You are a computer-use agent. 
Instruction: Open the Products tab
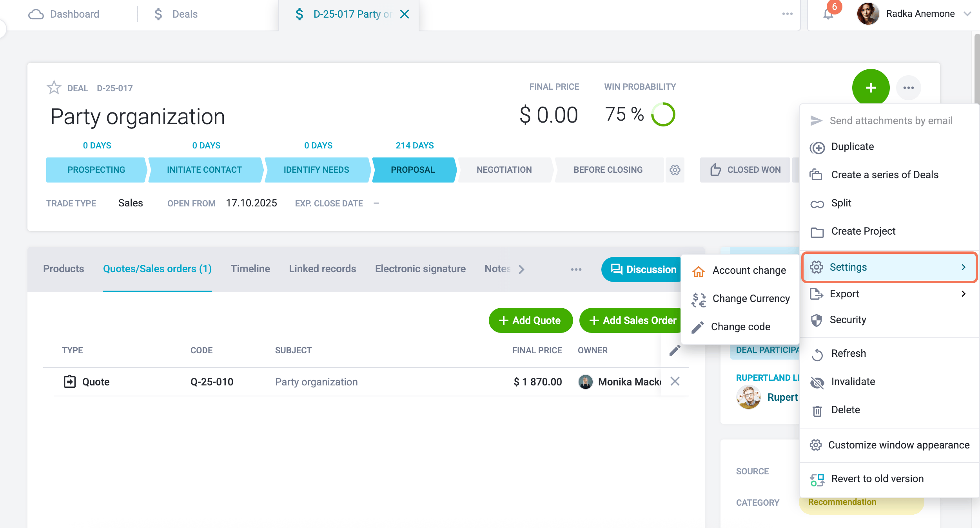tap(64, 269)
